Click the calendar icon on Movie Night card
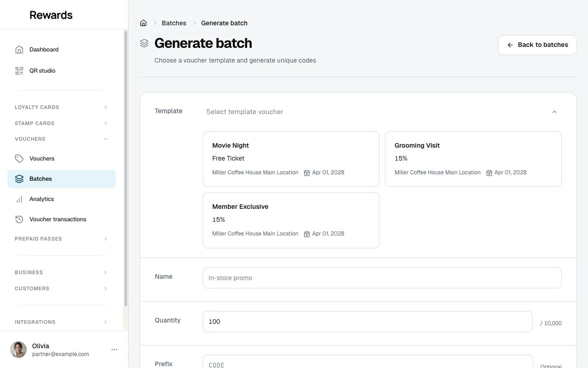The height and width of the screenshot is (368, 588). (307, 173)
